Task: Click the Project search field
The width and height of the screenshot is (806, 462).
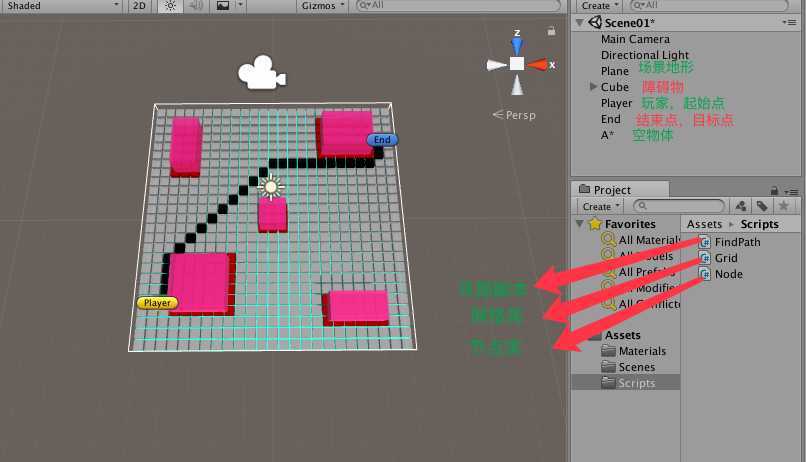Action: click(680, 206)
